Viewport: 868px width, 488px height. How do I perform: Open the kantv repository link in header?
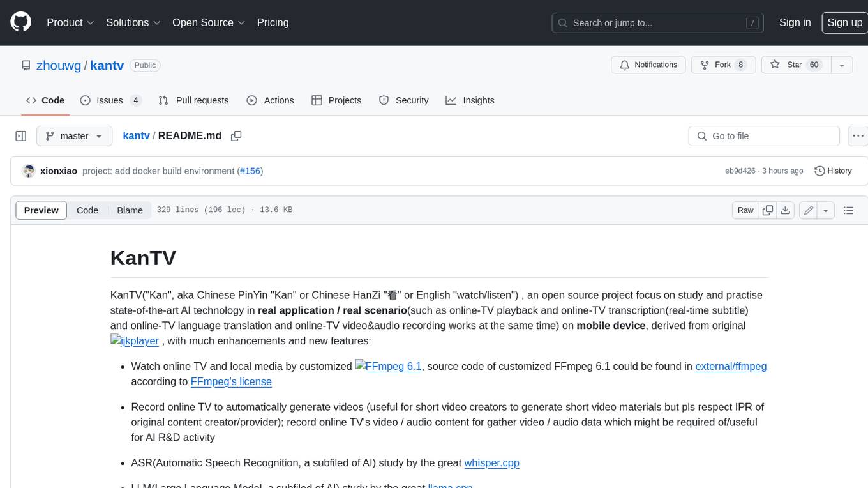(107, 65)
